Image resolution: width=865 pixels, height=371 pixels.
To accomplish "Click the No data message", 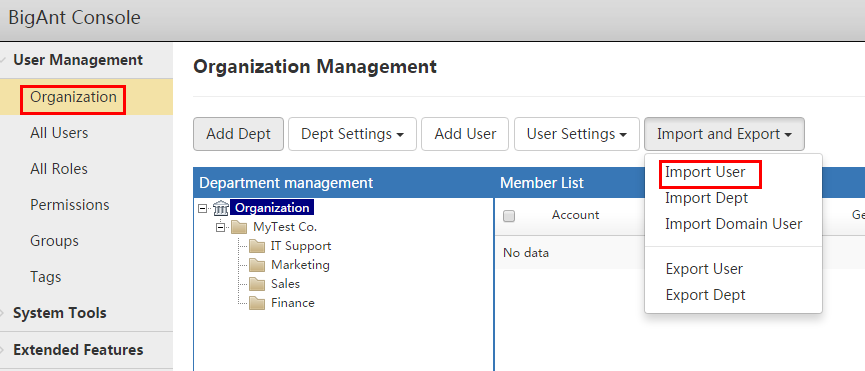I will click(x=526, y=253).
